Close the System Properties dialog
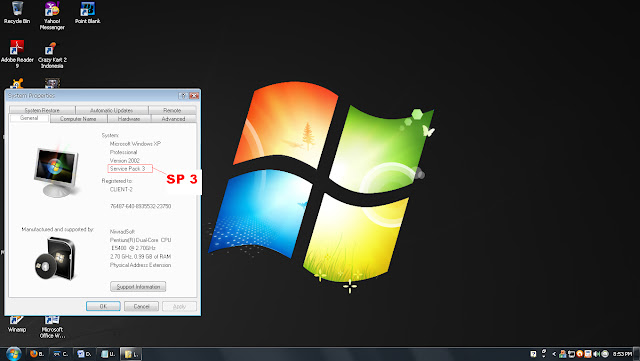The image size is (640, 361). click(194, 96)
